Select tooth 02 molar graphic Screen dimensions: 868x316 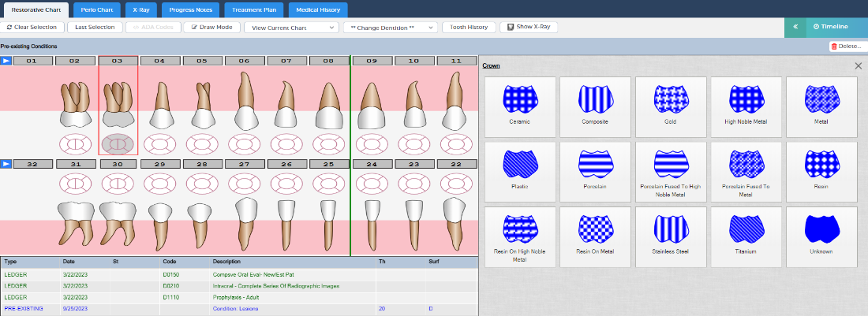coord(75,105)
